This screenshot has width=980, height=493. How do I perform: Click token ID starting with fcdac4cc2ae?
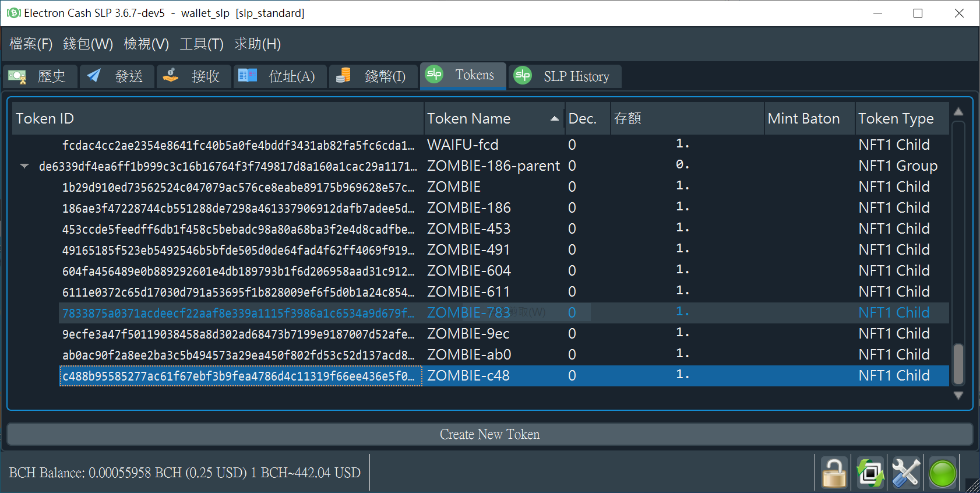pos(238,145)
